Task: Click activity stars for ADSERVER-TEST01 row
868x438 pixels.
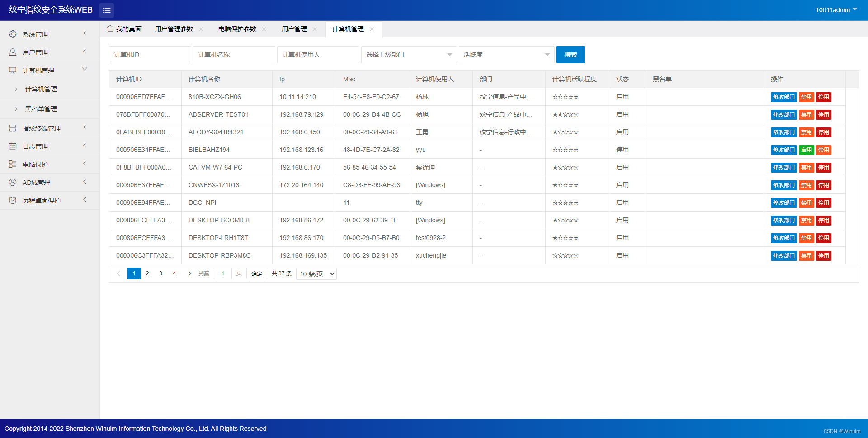Action: 566,115
